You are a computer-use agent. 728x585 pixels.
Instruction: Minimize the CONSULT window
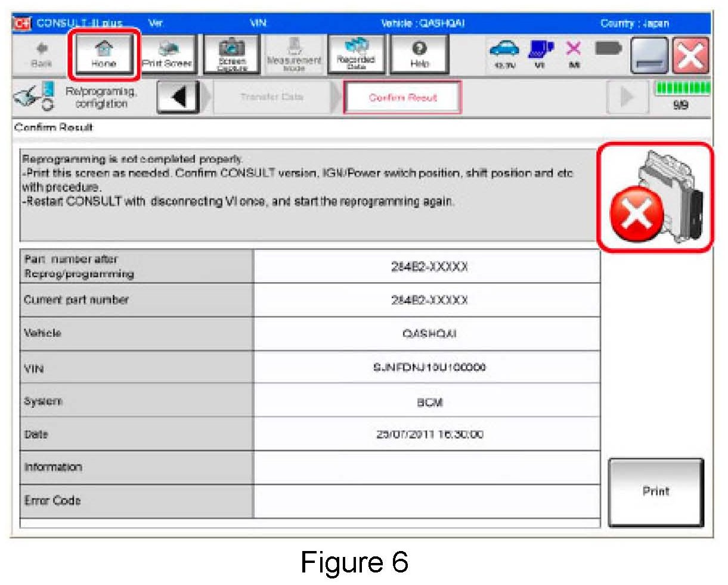coord(649,55)
